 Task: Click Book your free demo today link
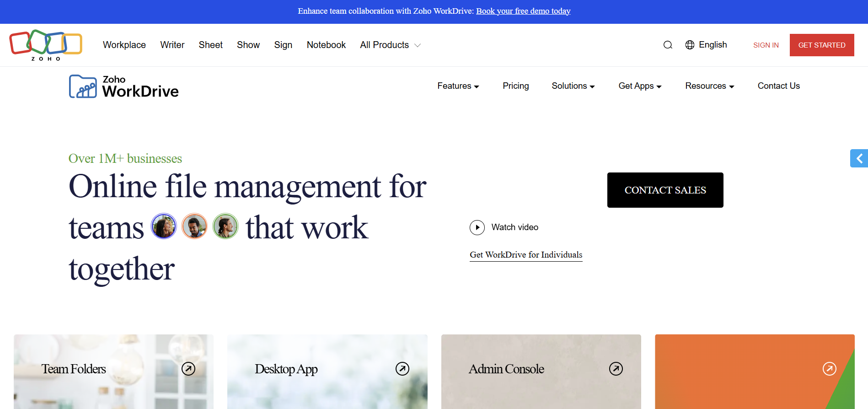pyautogui.click(x=523, y=11)
